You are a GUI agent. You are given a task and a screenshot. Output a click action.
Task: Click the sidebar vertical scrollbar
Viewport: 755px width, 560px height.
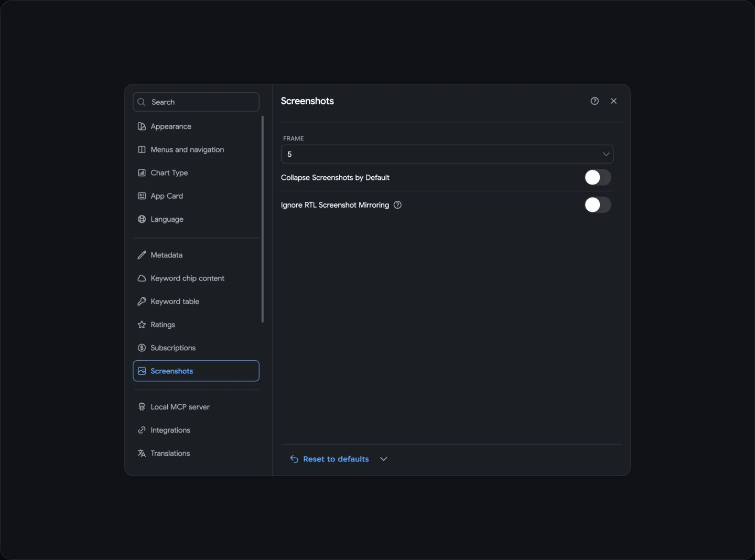click(263, 219)
